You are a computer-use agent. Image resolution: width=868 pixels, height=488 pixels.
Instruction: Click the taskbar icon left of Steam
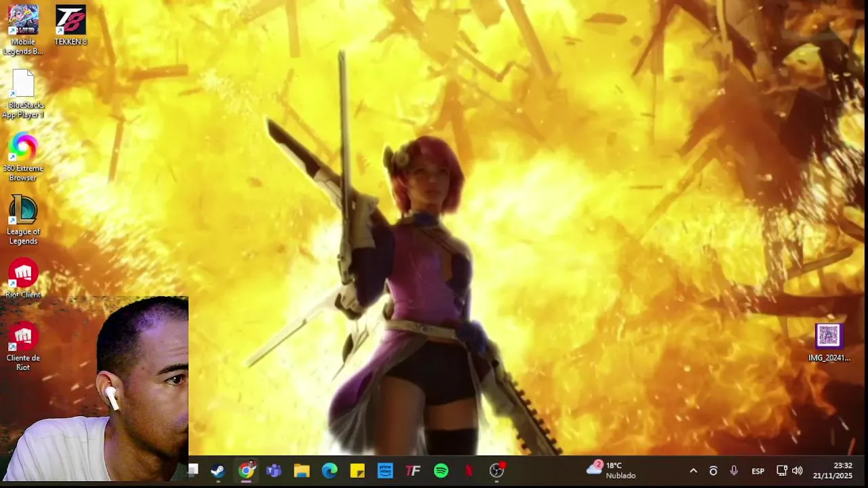click(193, 470)
